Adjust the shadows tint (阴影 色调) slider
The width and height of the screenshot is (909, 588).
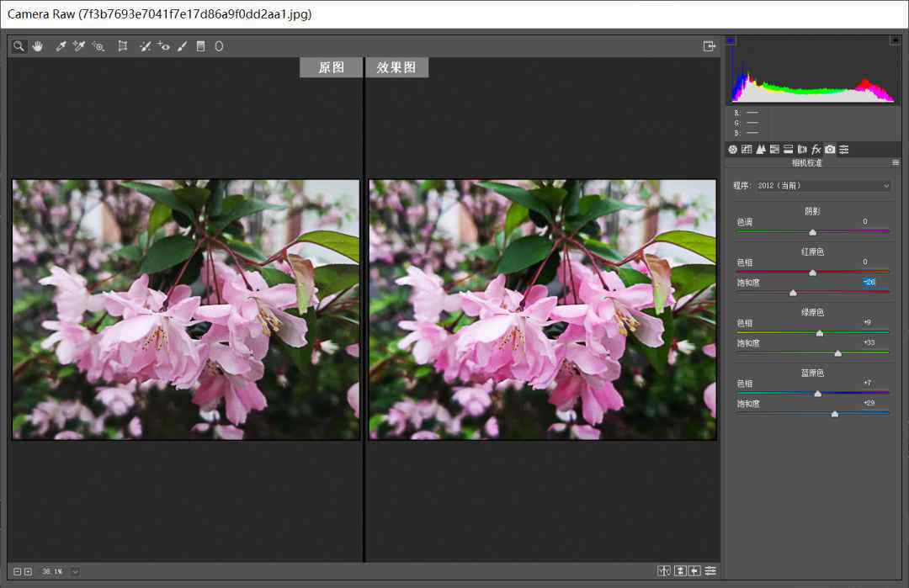pyautogui.click(x=813, y=231)
